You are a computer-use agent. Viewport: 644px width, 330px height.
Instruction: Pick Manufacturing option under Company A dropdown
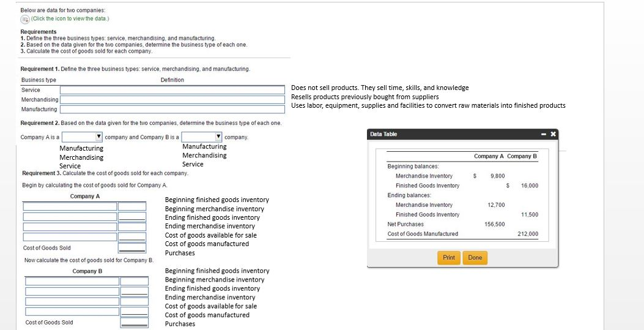81,148
